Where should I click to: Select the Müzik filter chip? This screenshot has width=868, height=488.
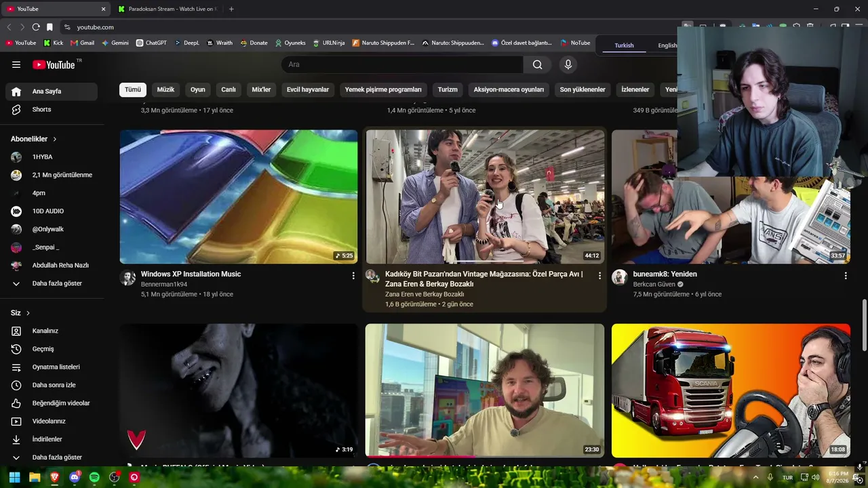(x=165, y=89)
